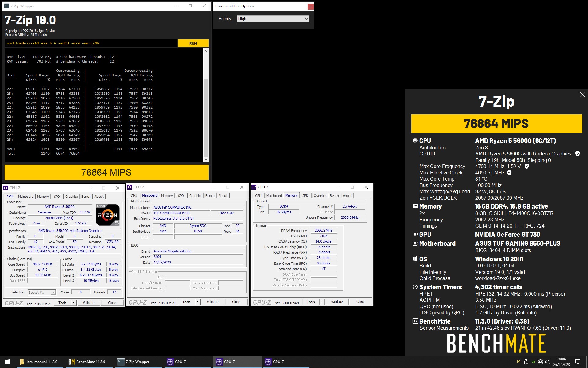Image resolution: width=588 pixels, height=368 pixels.
Task: Expand Tools dropdown arrow in left CPU-Z window
Action: (x=73, y=303)
